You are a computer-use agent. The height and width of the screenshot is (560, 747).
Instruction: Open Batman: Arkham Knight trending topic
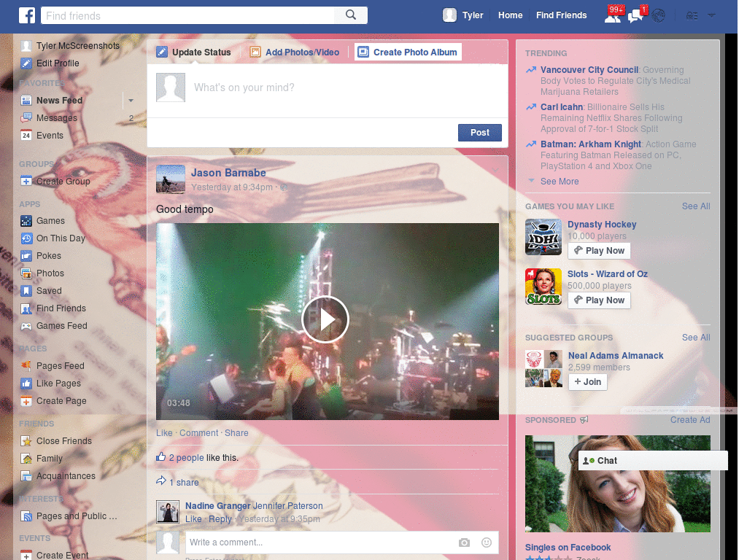coord(591,144)
